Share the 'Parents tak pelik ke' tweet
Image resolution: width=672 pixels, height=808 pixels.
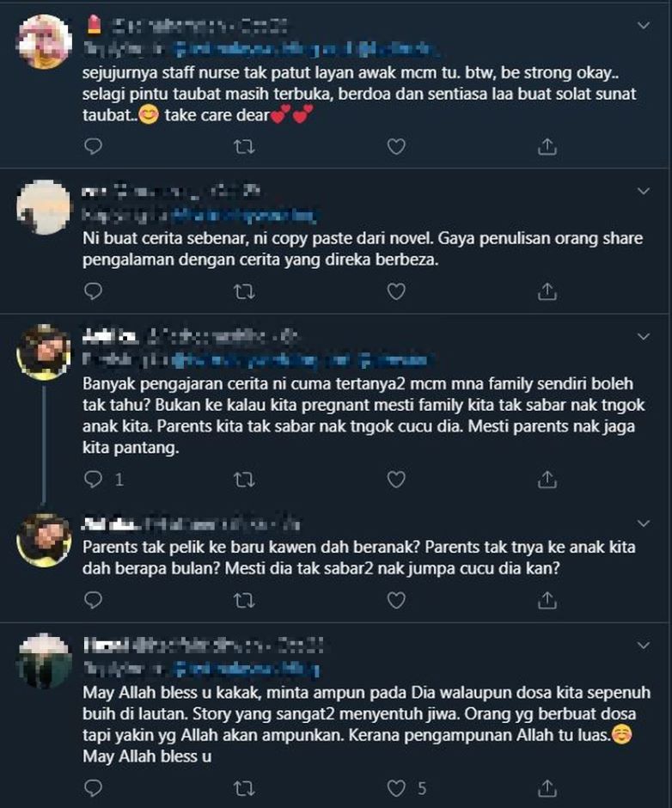coord(547,601)
